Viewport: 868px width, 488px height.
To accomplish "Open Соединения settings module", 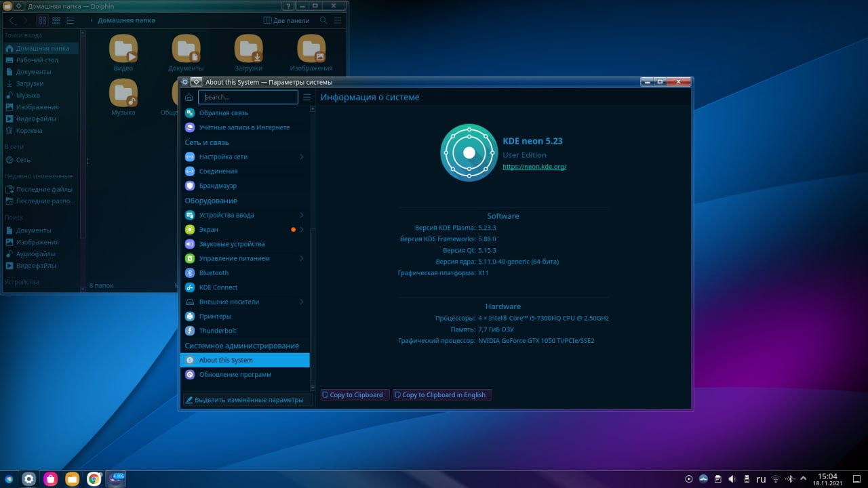I will pyautogui.click(x=245, y=171).
